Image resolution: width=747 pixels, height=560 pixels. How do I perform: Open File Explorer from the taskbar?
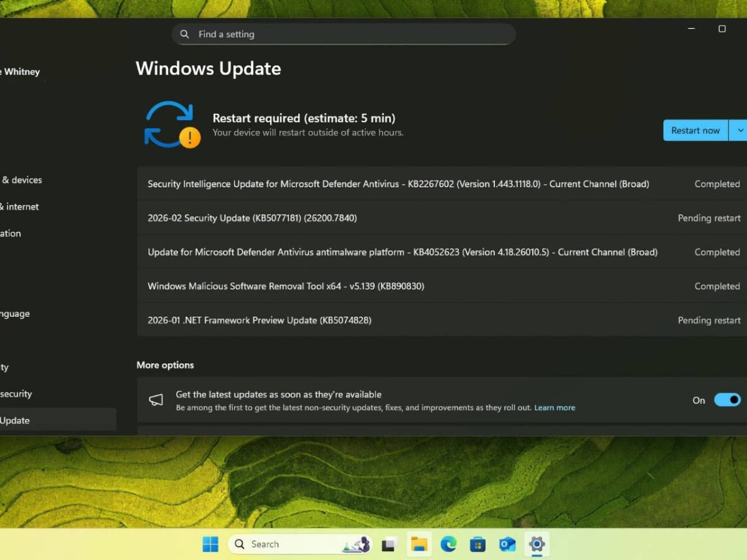(x=419, y=544)
